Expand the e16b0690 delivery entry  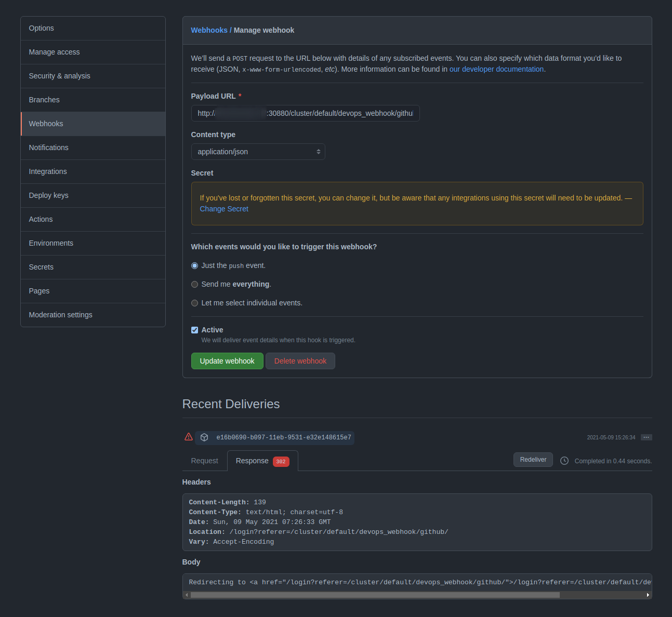[x=283, y=437]
